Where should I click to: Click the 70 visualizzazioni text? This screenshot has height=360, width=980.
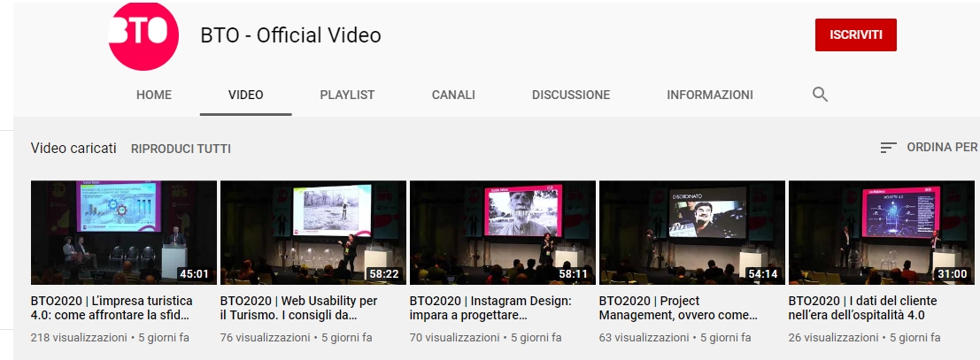coord(454,338)
